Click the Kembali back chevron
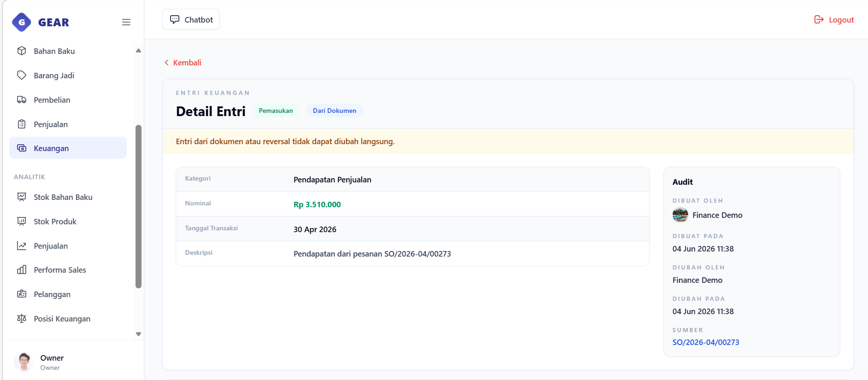This screenshot has height=380, width=868. click(x=166, y=63)
